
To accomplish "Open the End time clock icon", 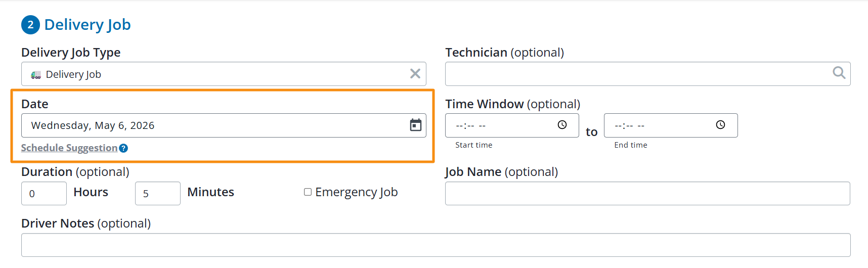I will (720, 125).
